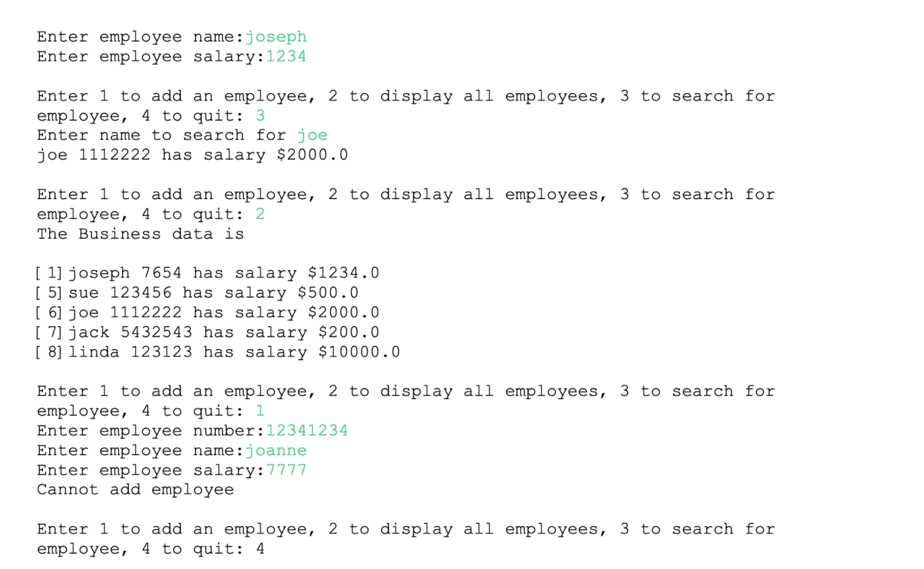
Task: Click entry '[5] sue 123456 has salary $500.0'
Action: click(196, 292)
